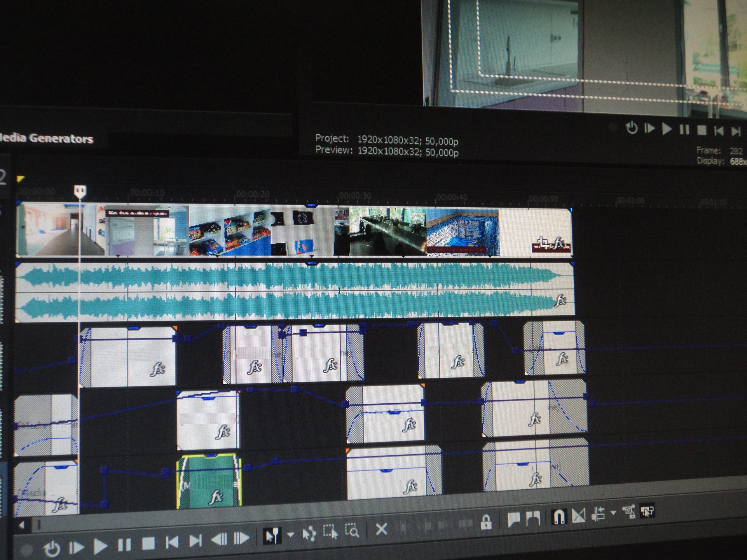The width and height of the screenshot is (747, 560).
Task: Click the yellow loop region marker
Action: pyautogui.click(x=21, y=178)
